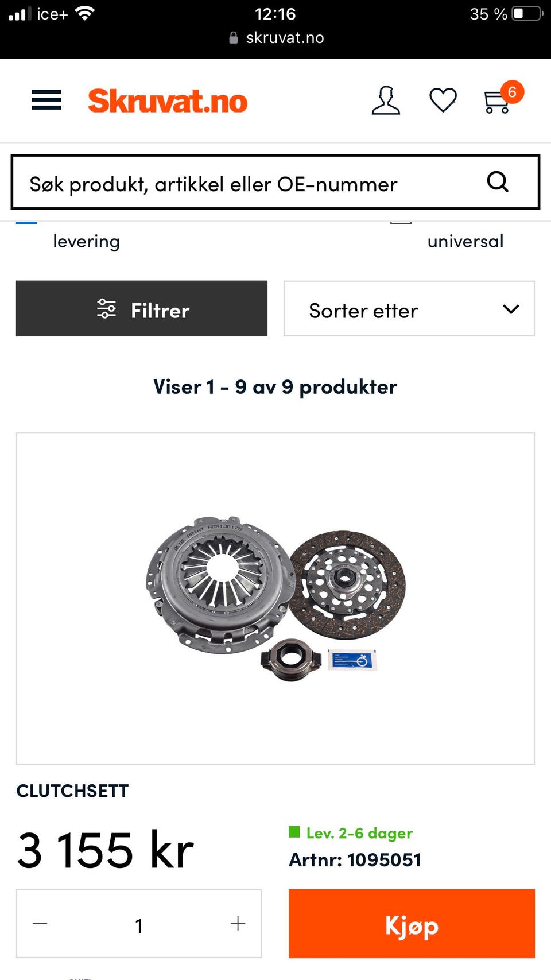This screenshot has height=980, width=551.
Task: Tap the cart badge showing 6
Action: (x=512, y=92)
